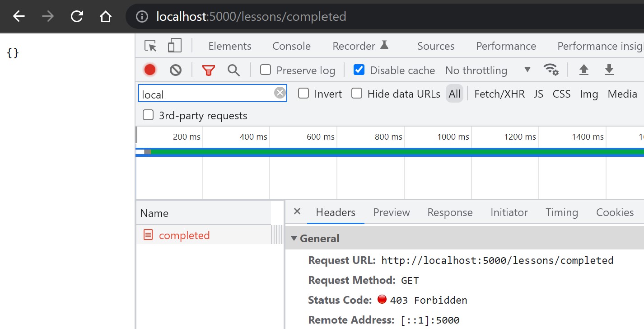Click the browser reload button
Image resolution: width=644 pixels, height=329 pixels.
(x=77, y=17)
